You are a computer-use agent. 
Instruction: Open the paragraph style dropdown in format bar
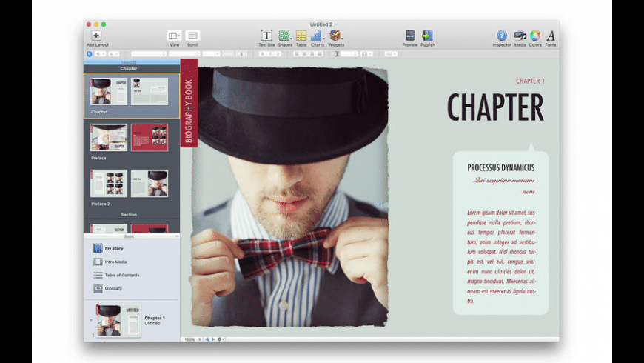click(x=101, y=54)
